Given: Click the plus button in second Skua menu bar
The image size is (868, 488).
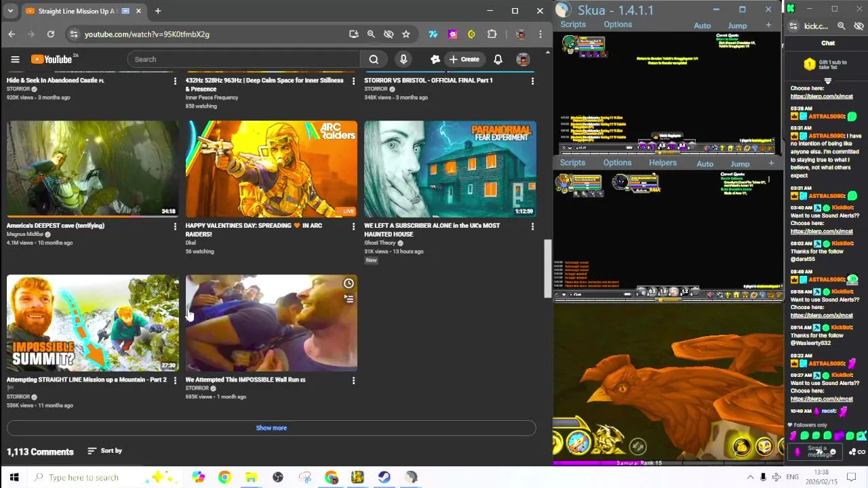Looking at the screenshot, I should [771, 163].
